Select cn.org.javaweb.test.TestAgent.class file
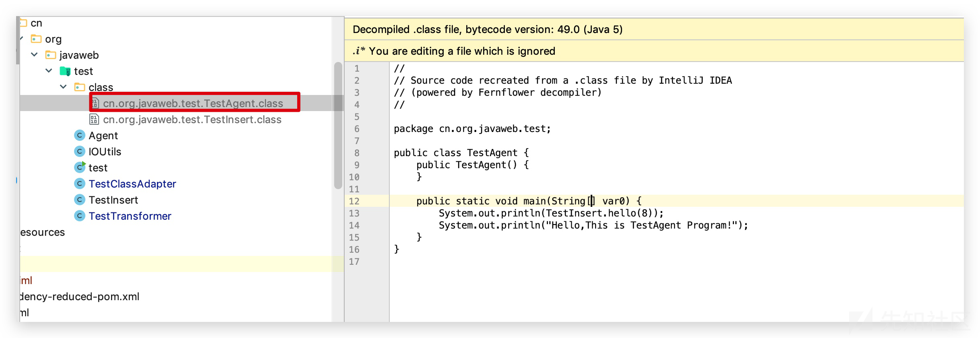 (x=193, y=103)
